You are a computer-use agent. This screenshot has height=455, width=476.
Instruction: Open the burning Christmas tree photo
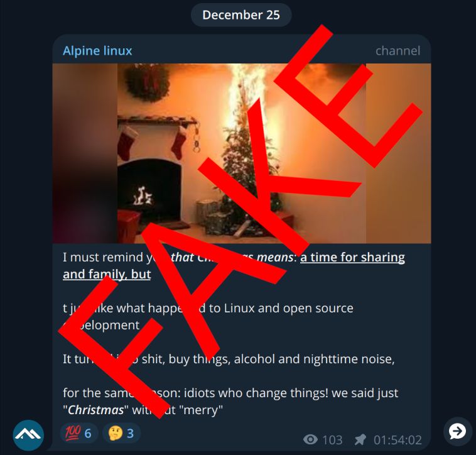[242, 153]
